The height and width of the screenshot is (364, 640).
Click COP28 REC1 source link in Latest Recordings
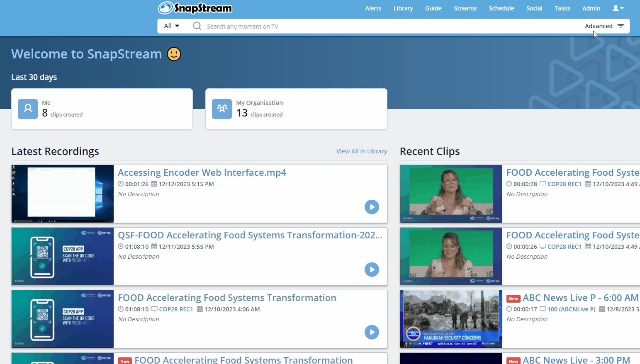[176, 309]
